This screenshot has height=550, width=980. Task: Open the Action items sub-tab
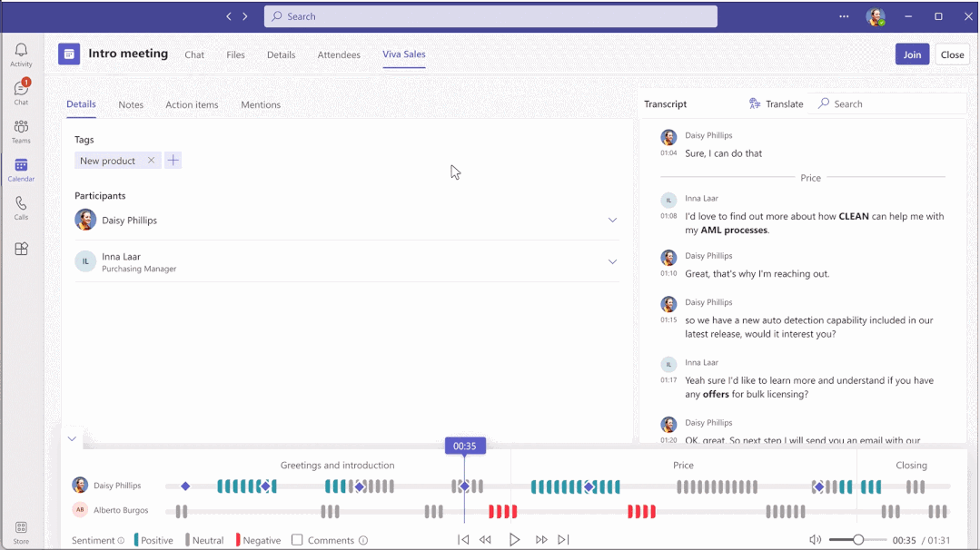tap(192, 104)
